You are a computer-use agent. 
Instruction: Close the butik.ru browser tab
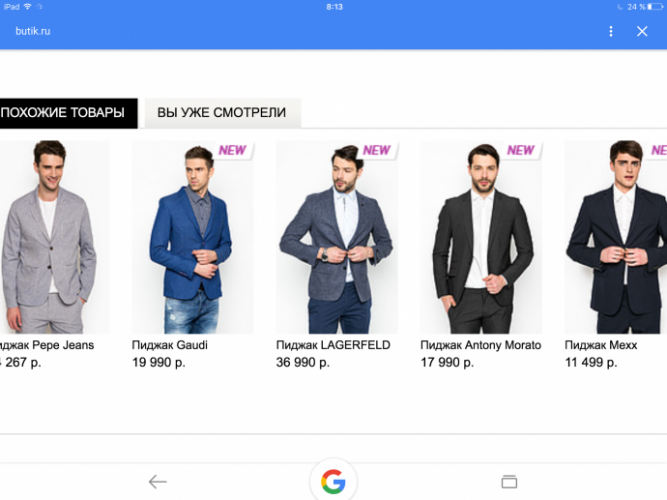click(642, 31)
